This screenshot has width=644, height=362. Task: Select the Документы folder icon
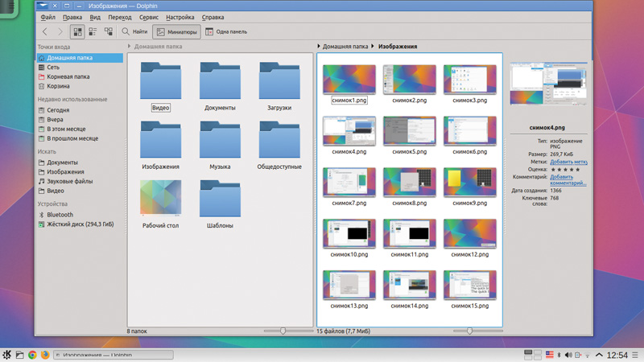pos(220,80)
